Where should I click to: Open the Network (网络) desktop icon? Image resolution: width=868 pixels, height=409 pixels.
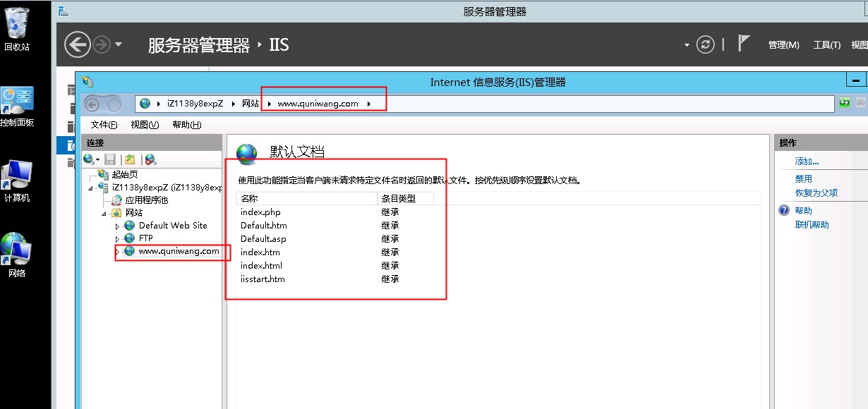point(17,255)
